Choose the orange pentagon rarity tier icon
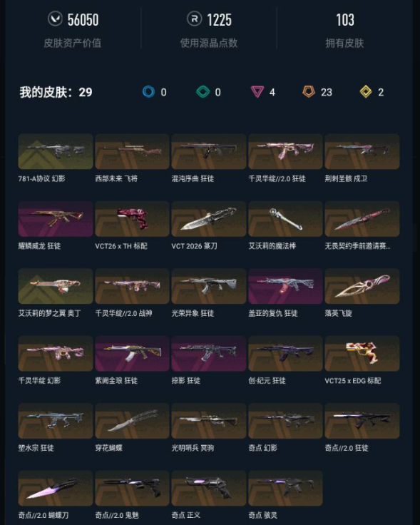Screen dimensions: 420x525 pyautogui.click(x=309, y=91)
